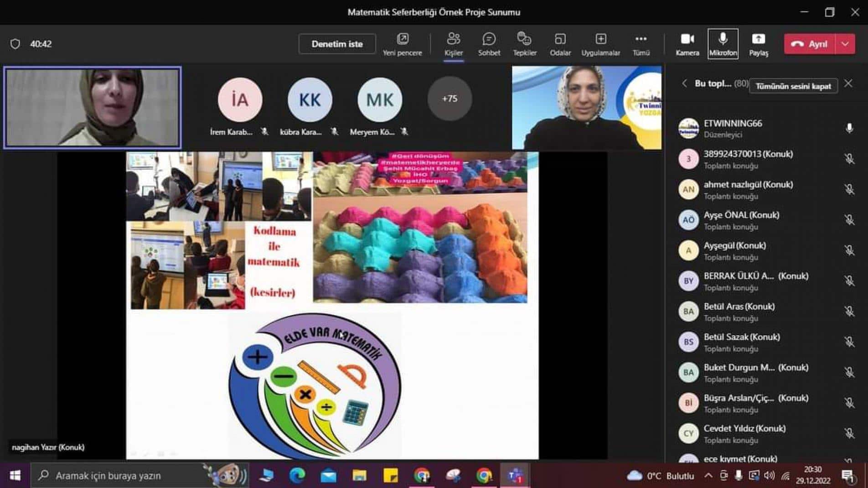Click the shield meeting info icon
Screen dimensions: 868x488
(15, 44)
